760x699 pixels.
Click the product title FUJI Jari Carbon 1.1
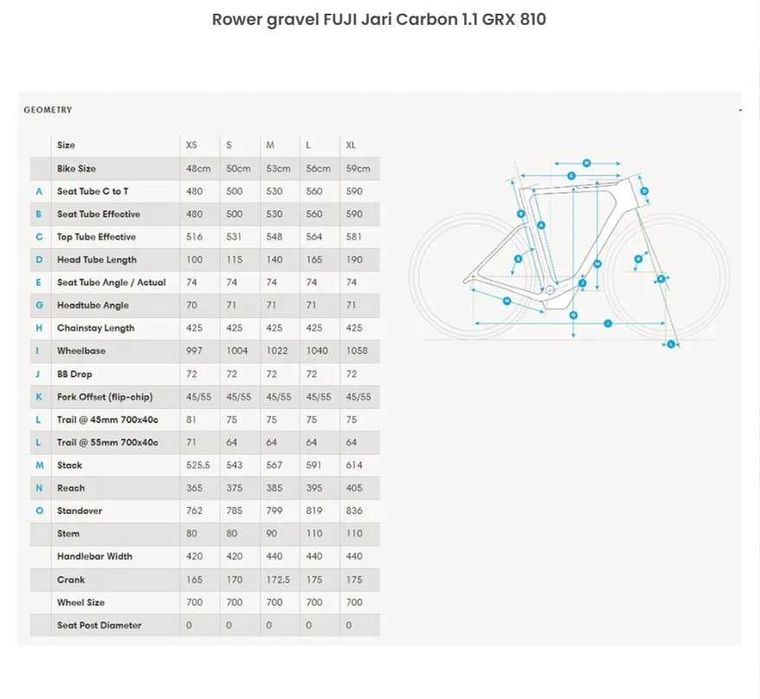click(379, 19)
